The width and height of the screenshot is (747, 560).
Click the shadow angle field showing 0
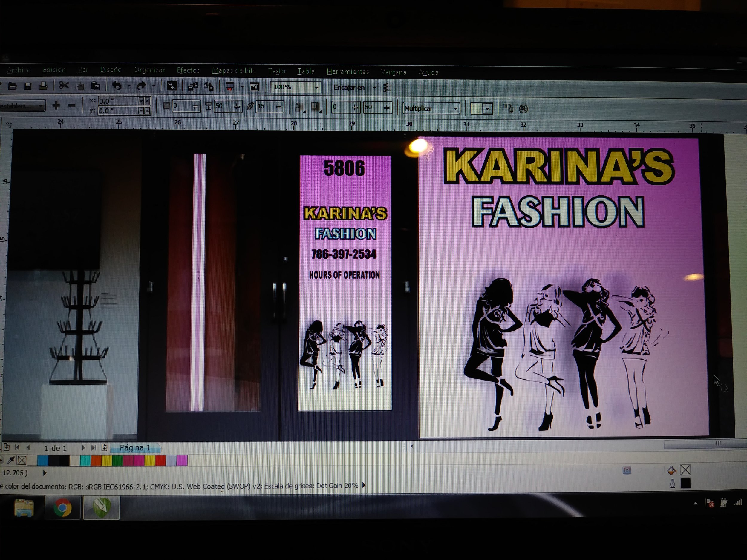[181, 106]
